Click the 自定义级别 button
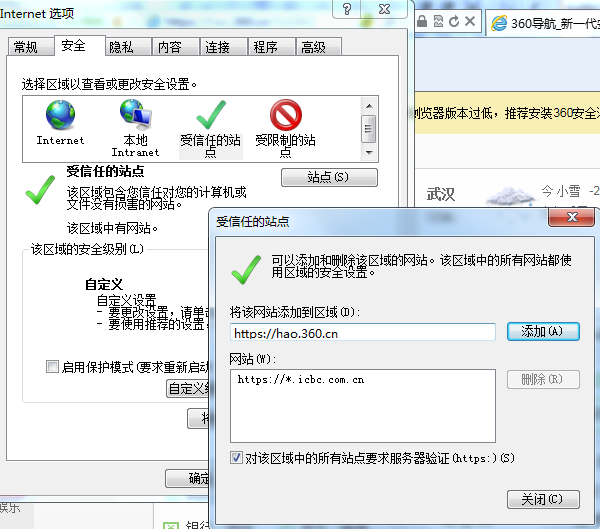This screenshot has height=529, width=600. [188, 389]
